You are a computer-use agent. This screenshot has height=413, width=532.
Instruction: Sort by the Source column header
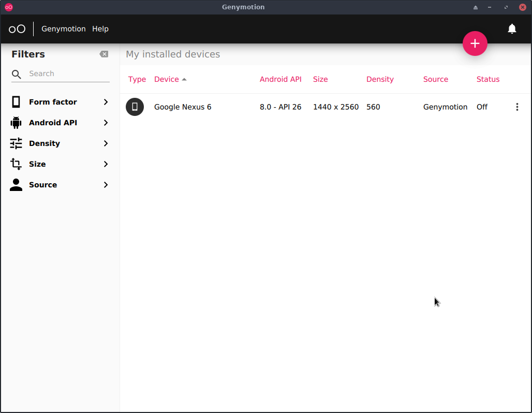point(436,79)
